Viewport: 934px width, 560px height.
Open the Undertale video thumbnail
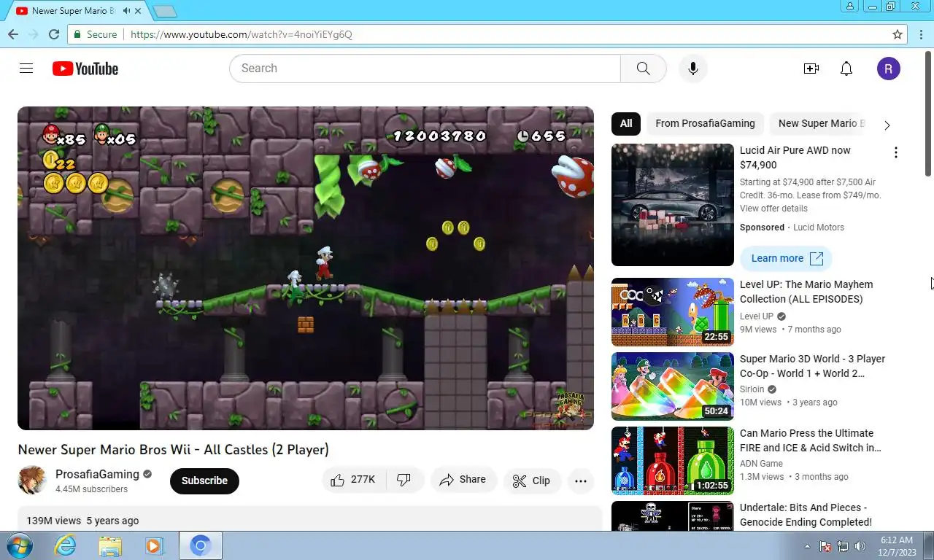click(673, 516)
